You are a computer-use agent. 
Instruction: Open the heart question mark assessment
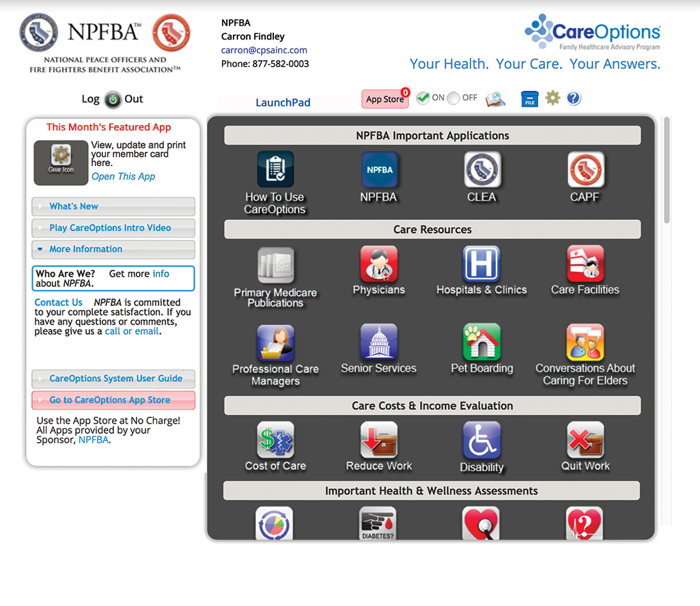[x=585, y=523]
